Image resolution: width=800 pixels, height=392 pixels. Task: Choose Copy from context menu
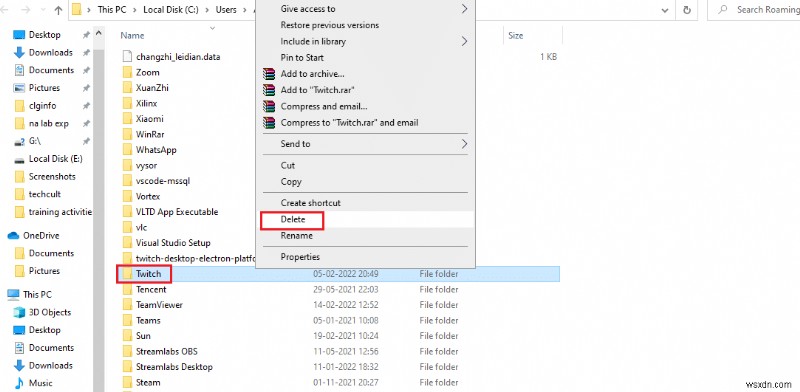point(365,182)
